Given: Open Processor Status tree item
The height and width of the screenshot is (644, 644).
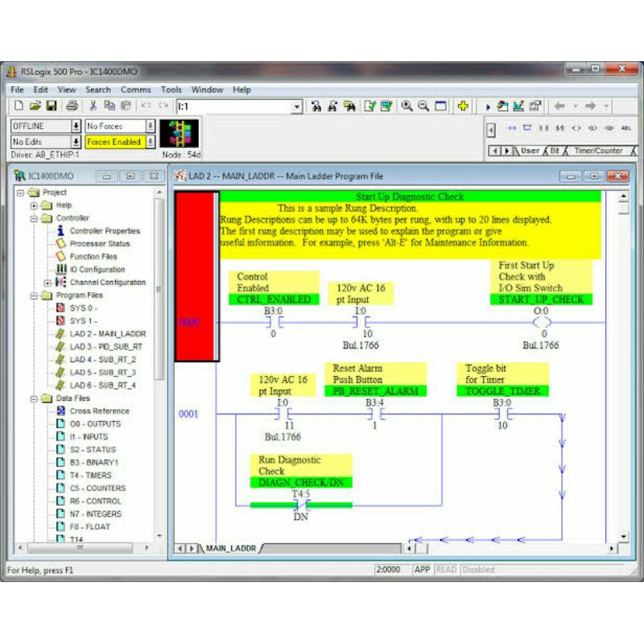Looking at the screenshot, I should (100, 244).
